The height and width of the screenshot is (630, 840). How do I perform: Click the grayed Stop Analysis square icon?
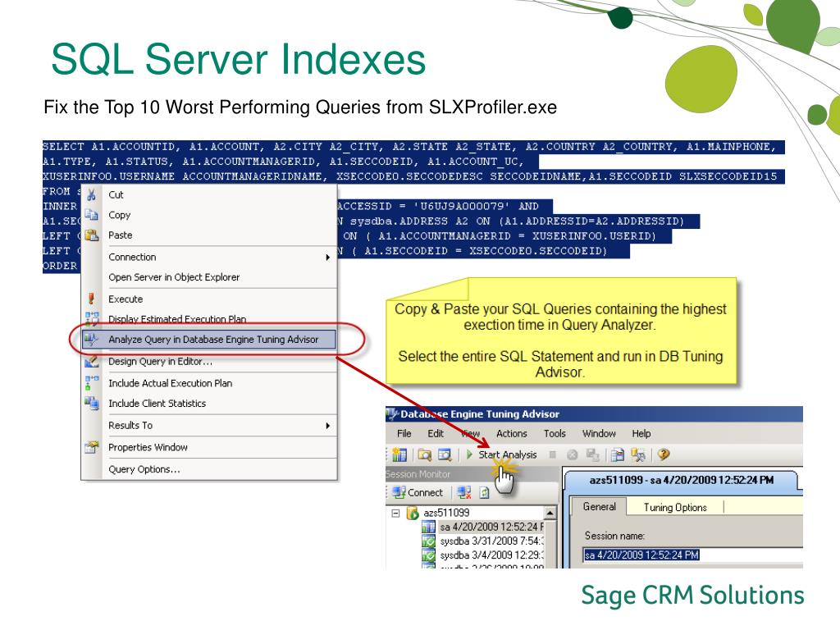(552, 454)
